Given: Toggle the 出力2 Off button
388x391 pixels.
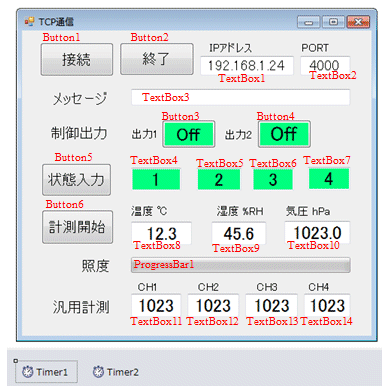Looking at the screenshot, I should tap(284, 134).
